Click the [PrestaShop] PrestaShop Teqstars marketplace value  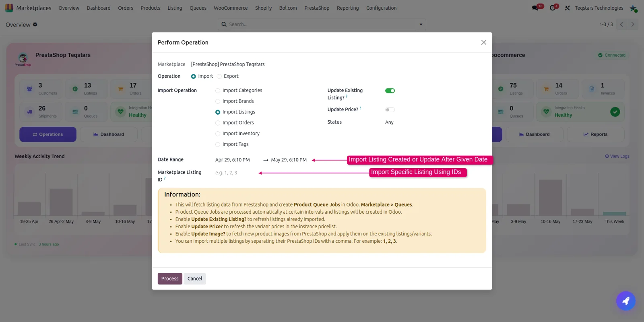(x=228, y=64)
